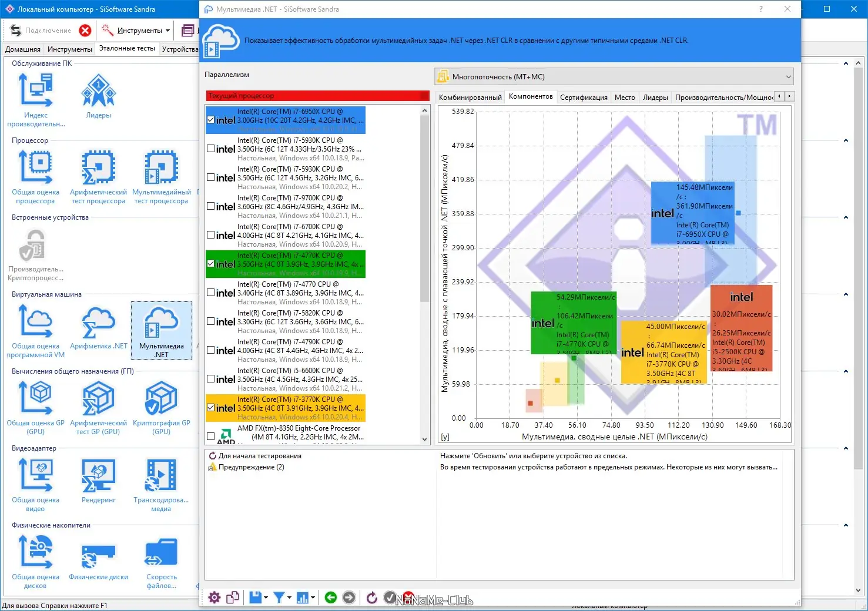Click the blue bar chart icon
868x611 pixels.
pos(303,597)
